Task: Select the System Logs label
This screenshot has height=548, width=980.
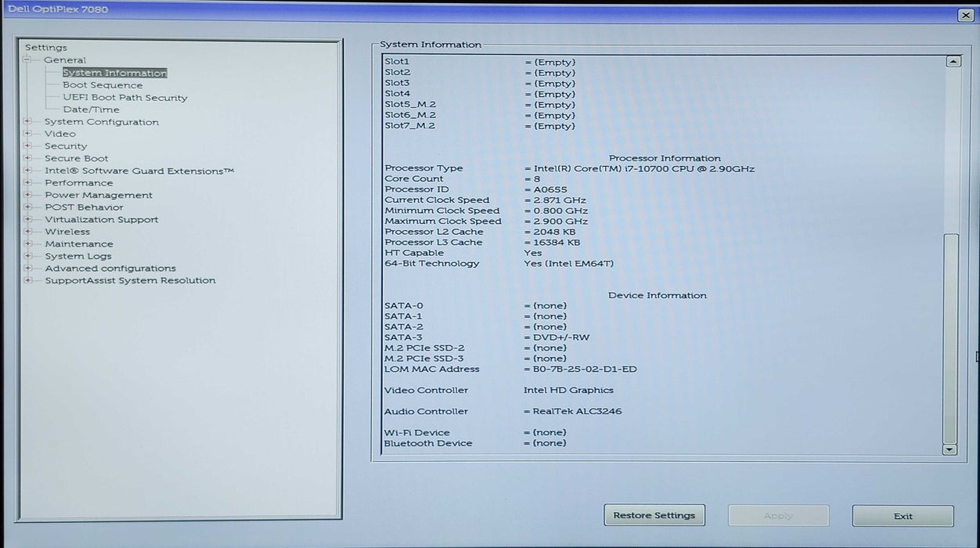Action: 78,256
